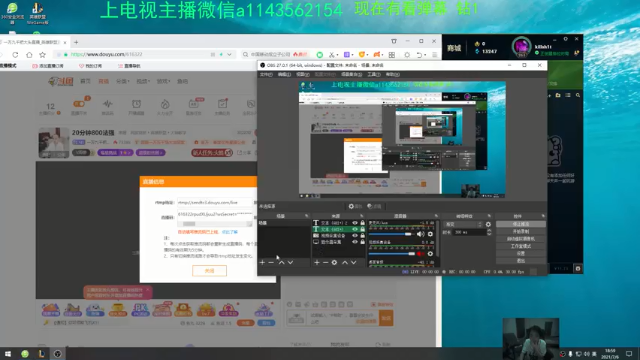
Task: Open settings gear of second audio mixer channel
Action: pyautogui.click(x=430, y=253)
